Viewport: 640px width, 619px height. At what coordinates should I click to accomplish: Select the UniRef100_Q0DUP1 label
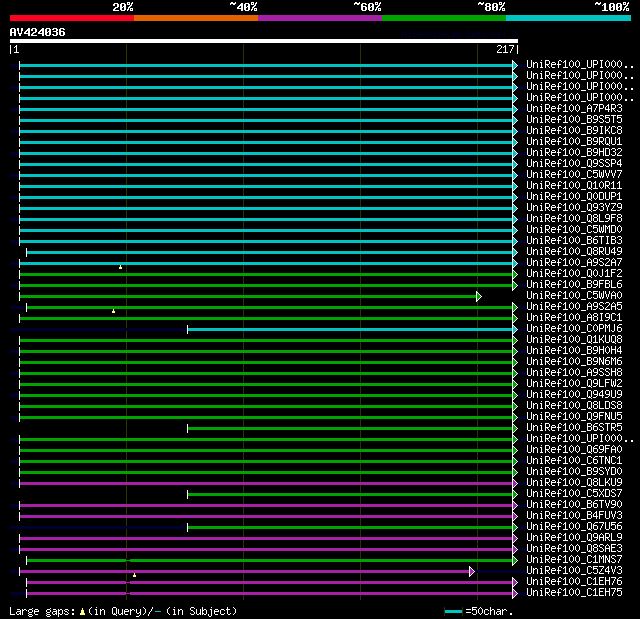(574, 197)
